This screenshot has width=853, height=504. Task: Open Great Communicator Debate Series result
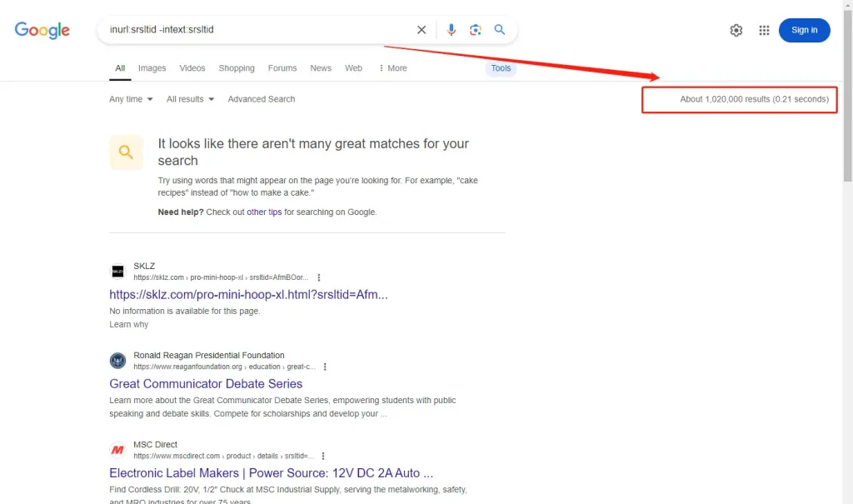pyautogui.click(x=206, y=384)
